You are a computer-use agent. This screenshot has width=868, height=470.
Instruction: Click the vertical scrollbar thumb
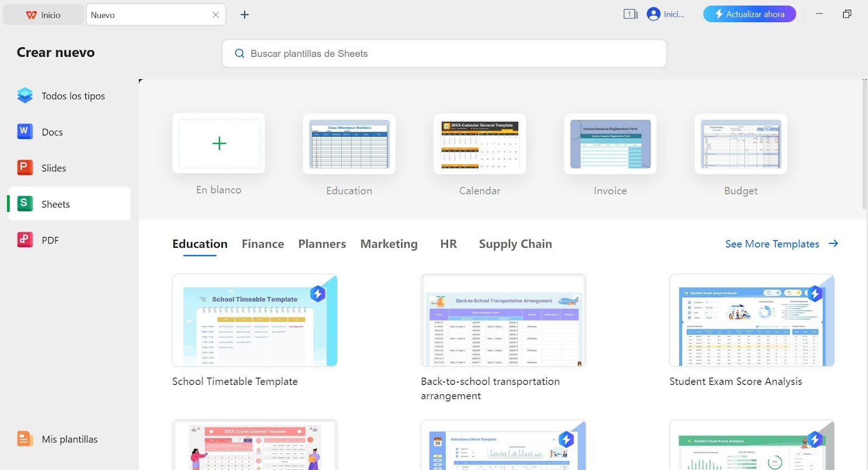coord(864,145)
